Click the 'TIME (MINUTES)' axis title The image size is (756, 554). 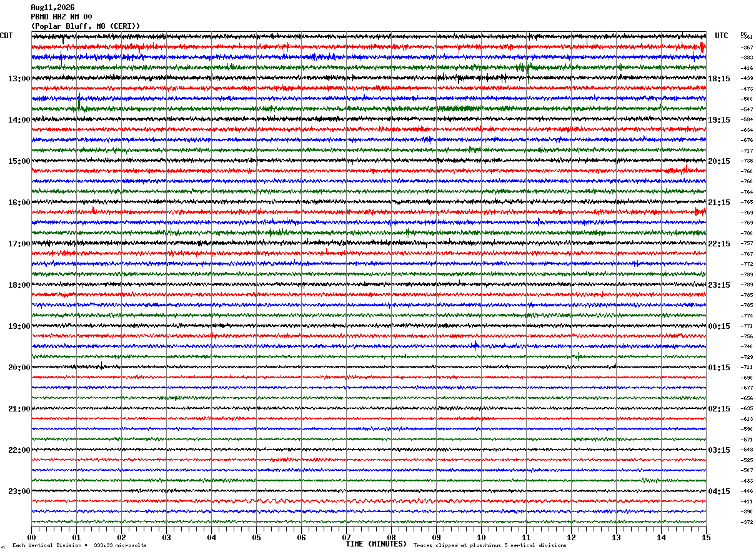[x=376, y=544]
